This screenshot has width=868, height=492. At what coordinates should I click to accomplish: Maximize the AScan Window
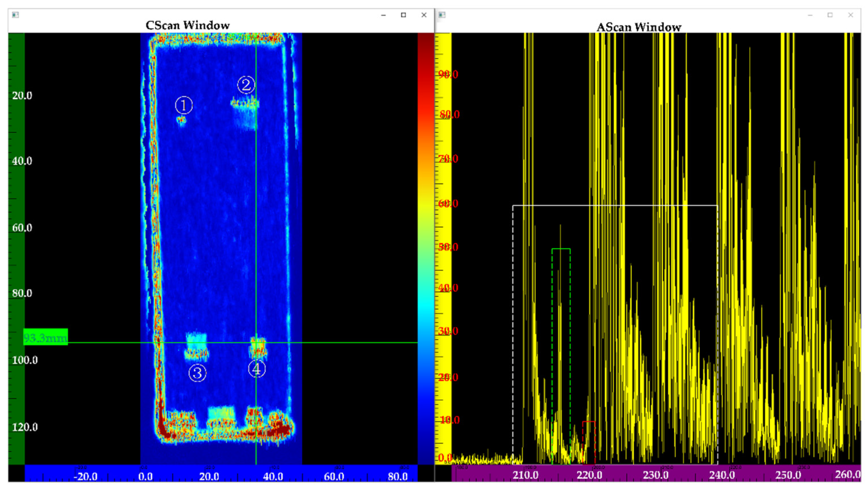(830, 15)
